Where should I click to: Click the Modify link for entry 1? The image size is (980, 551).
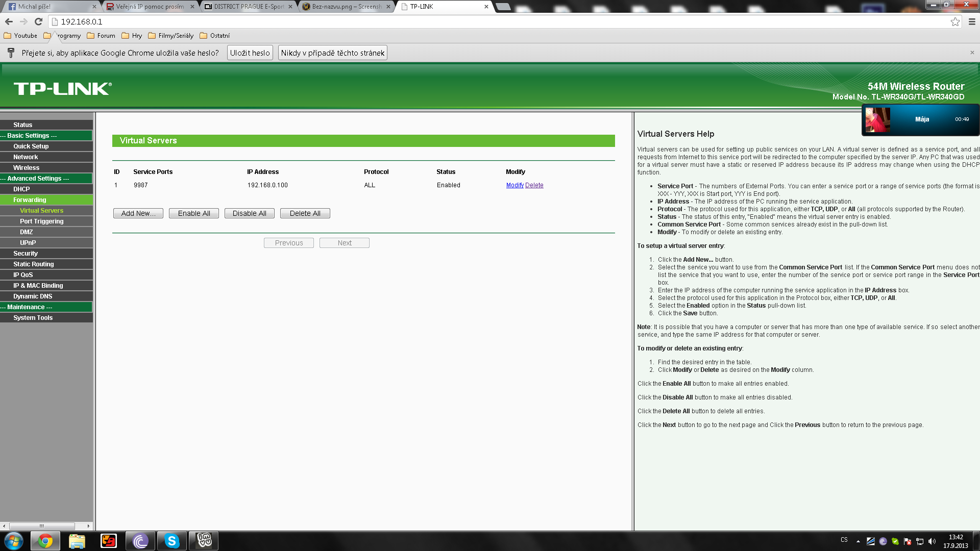[514, 185]
